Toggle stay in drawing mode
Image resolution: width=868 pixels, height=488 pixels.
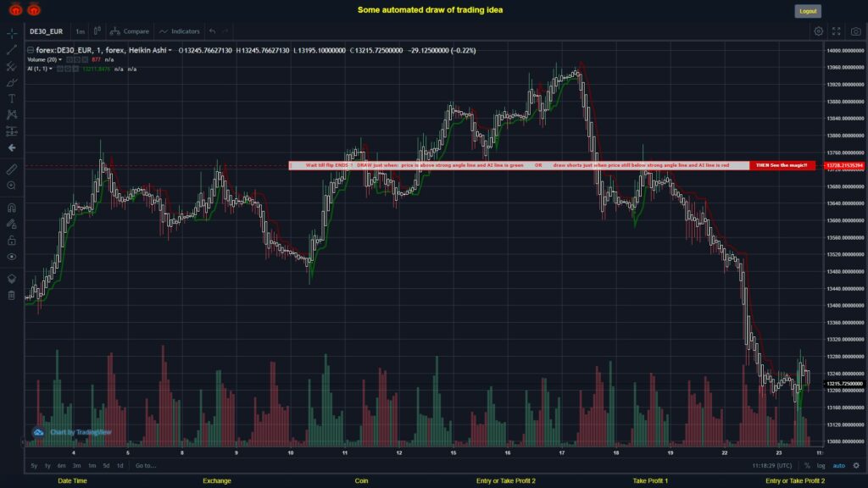click(x=12, y=224)
